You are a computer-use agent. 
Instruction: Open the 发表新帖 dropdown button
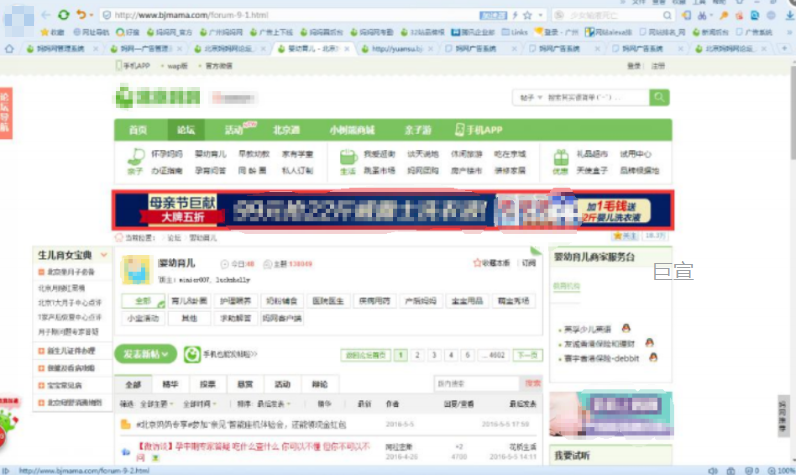point(146,354)
